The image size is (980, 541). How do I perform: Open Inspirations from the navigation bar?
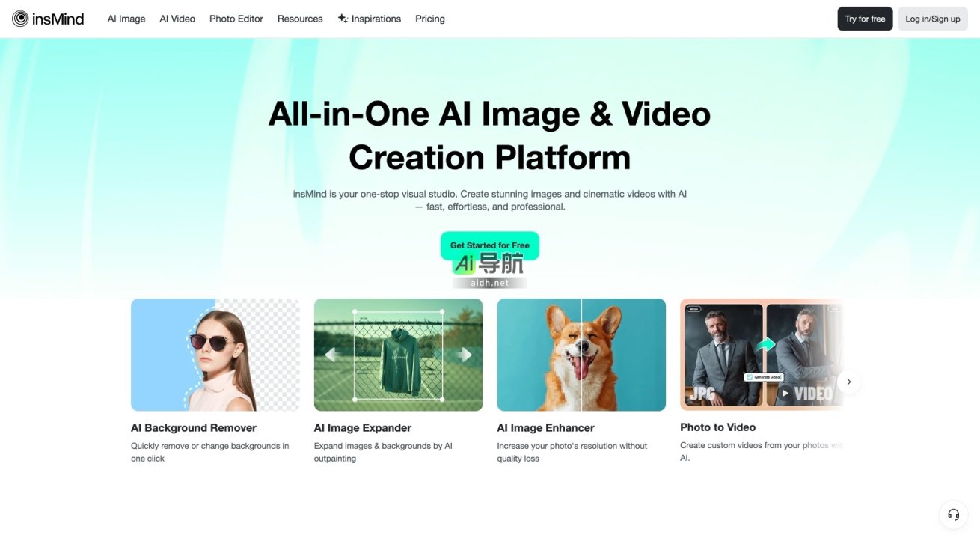pyautogui.click(x=376, y=18)
